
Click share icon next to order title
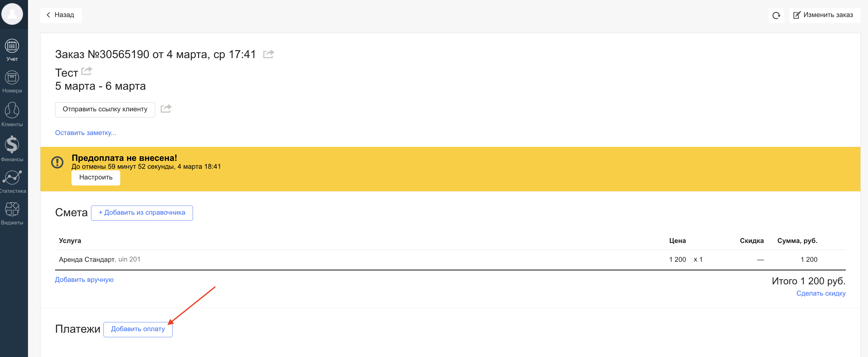[268, 54]
